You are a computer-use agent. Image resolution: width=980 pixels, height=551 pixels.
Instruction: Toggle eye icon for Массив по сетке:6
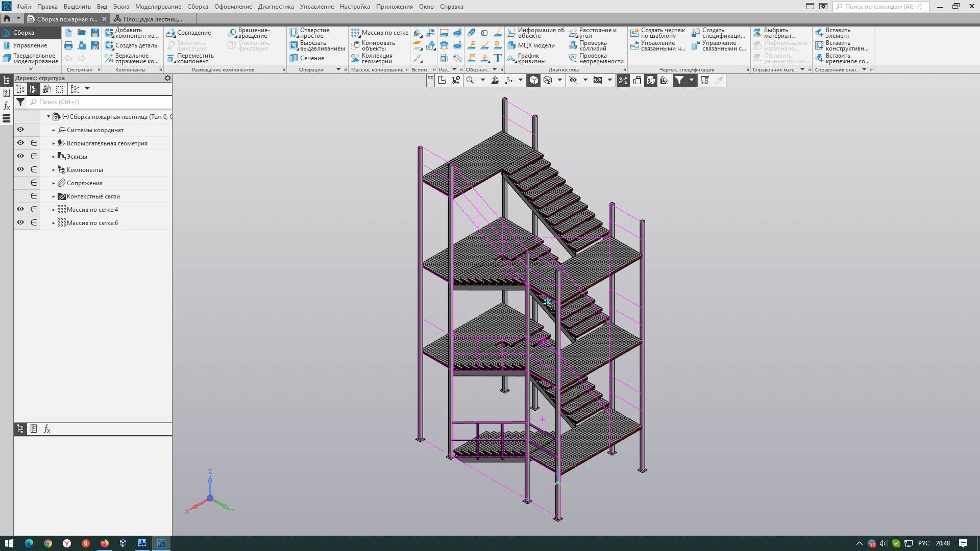point(20,222)
